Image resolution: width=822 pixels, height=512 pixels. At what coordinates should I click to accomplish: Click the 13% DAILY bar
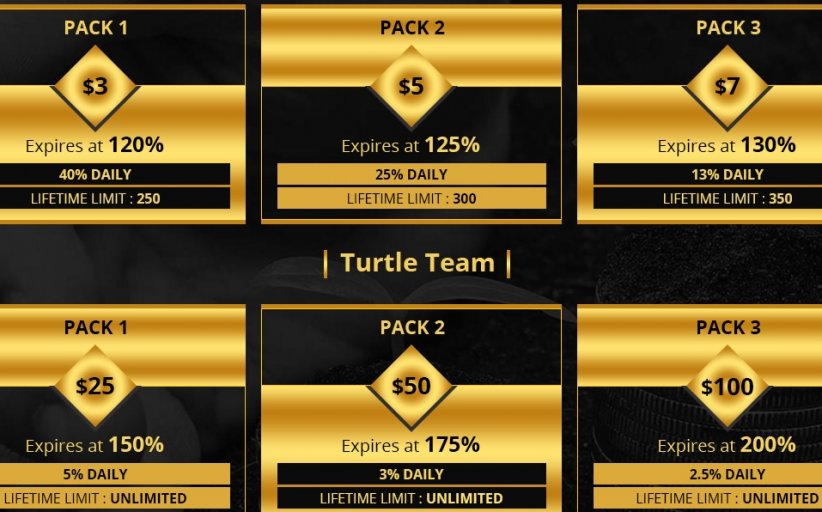[727, 174]
